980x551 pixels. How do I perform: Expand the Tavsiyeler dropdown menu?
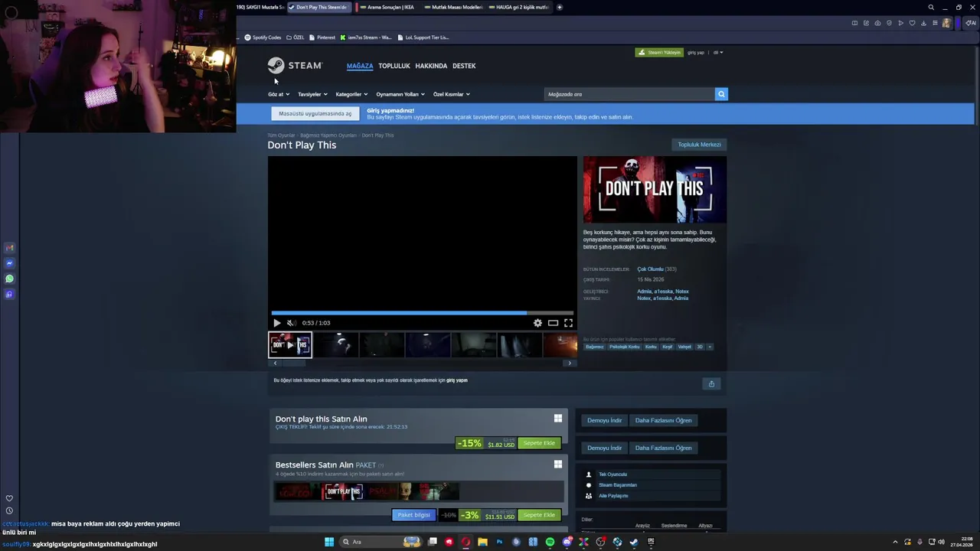point(312,94)
